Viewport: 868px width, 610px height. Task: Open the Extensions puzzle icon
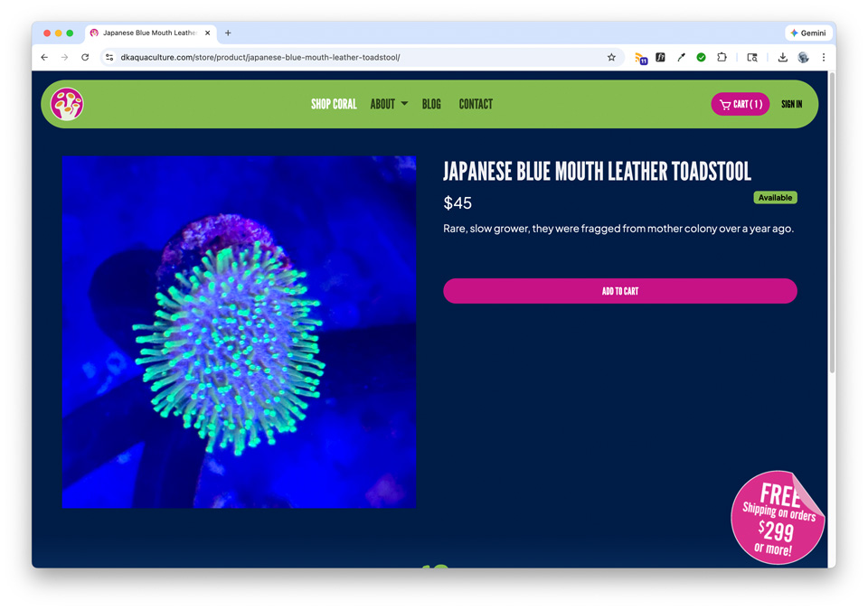722,57
